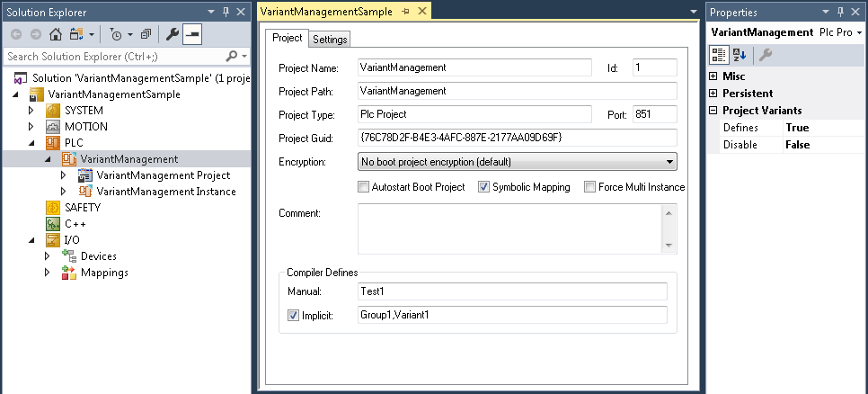Open Properties via the wrench icon in Solution Explorer

(173, 34)
